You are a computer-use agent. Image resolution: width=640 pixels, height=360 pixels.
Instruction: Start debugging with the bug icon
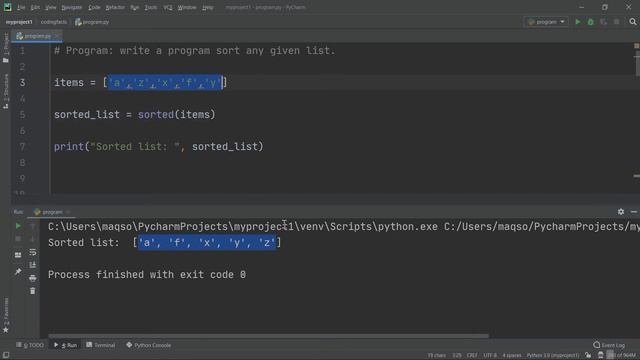point(591,22)
